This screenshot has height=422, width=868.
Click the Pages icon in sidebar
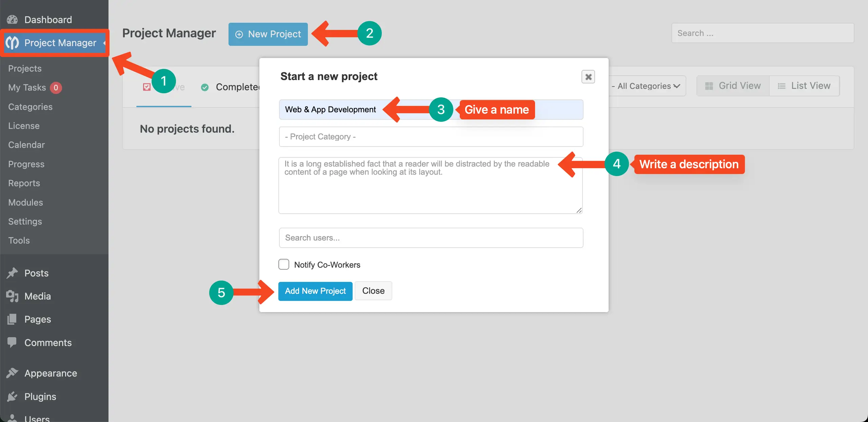pos(12,319)
